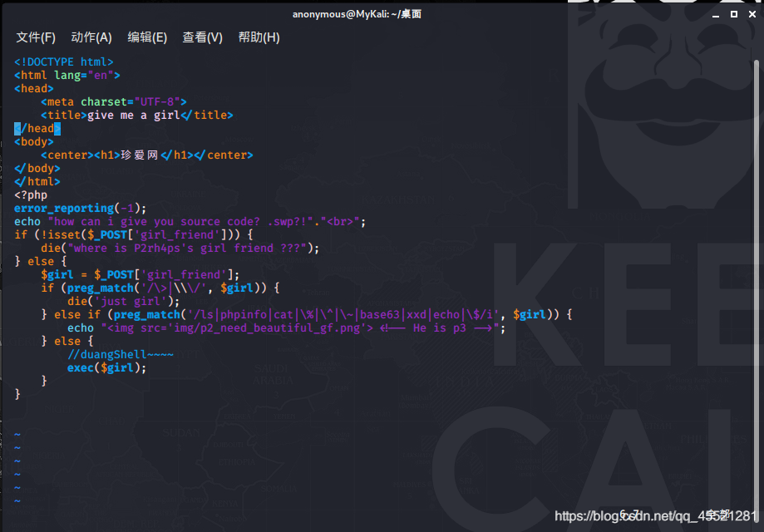
Task: Click the highlighted </head> closing tag
Action: pyautogui.click(x=37, y=129)
